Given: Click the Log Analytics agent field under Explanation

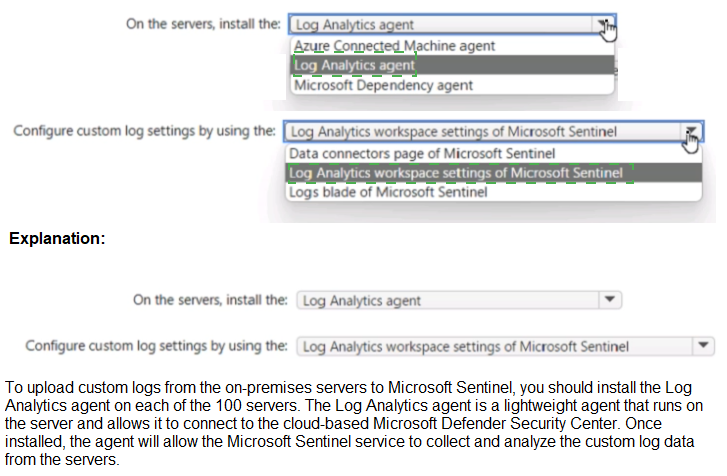Looking at the screenshot, I should pos(445,300).
